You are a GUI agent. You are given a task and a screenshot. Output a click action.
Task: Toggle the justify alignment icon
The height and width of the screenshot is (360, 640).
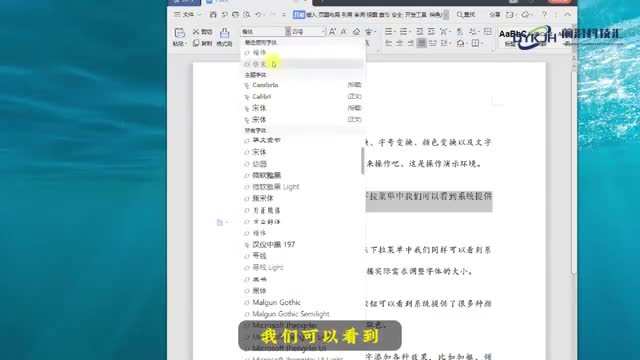pyautogui.click(x=421, y=43)
